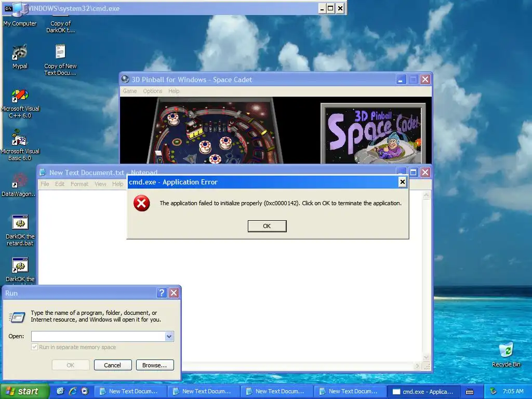This screenshot has height=399, width=532.
Task: Open the View menu in Notepad
Action: coord(100,184)
